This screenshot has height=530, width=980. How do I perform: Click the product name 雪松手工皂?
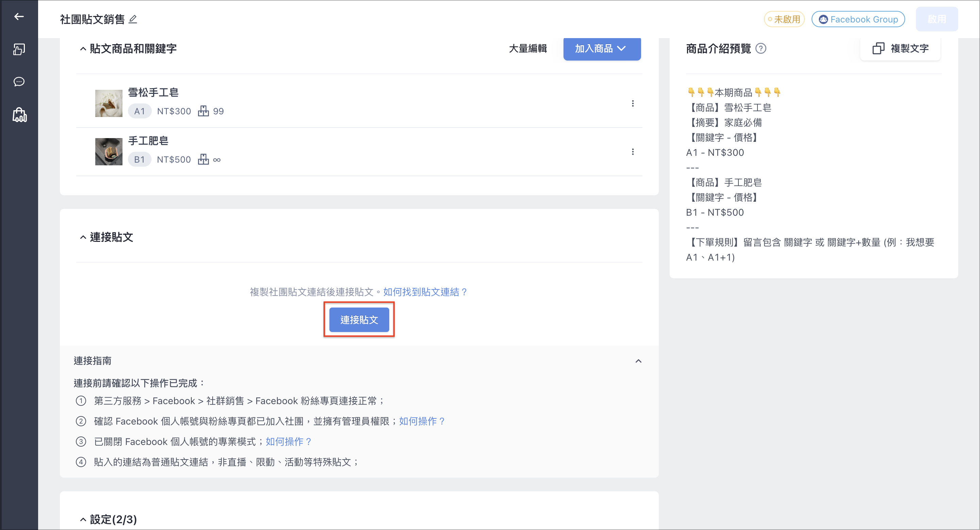(x=153, y=93)
